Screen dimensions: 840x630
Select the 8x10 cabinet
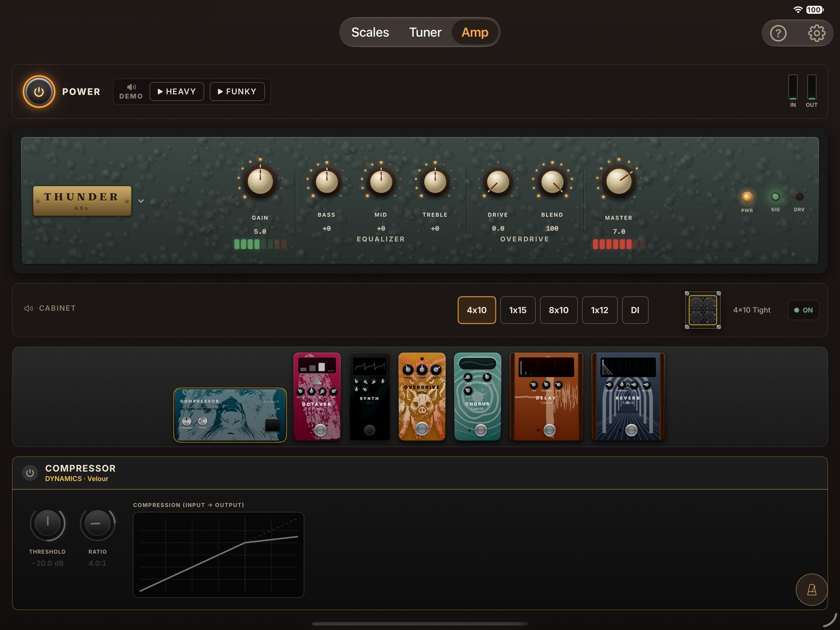[x=559, y=310]
